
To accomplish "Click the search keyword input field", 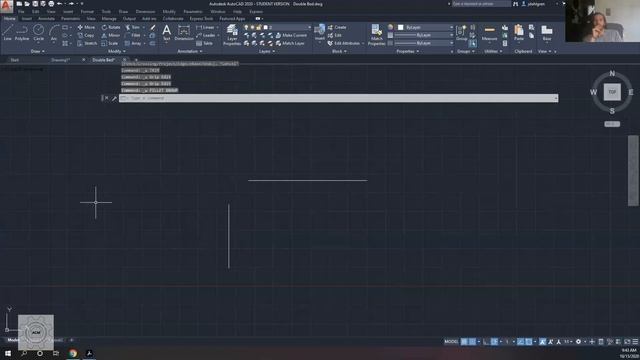I will point(481,4).
